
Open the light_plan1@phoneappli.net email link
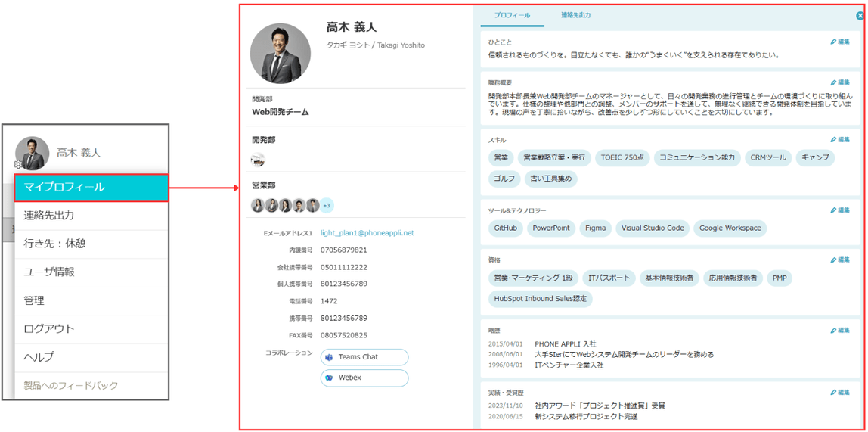367,233
